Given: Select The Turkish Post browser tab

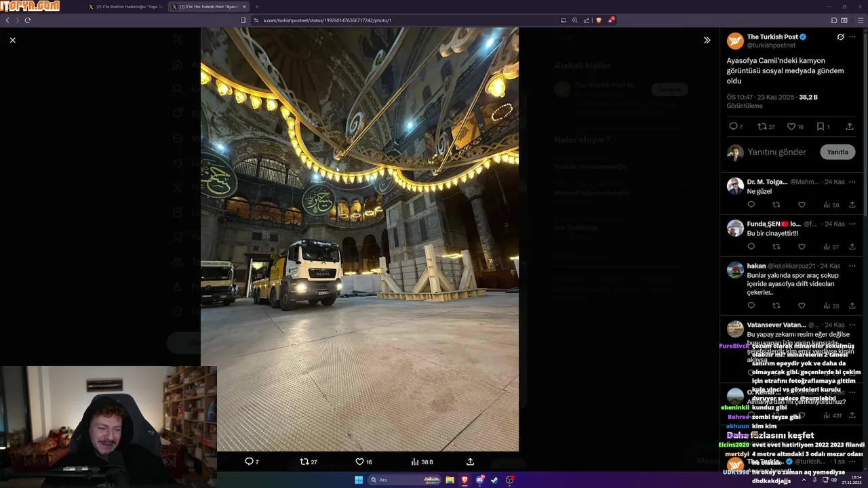Looking at the screenshot, I should [x=209, y=7].
